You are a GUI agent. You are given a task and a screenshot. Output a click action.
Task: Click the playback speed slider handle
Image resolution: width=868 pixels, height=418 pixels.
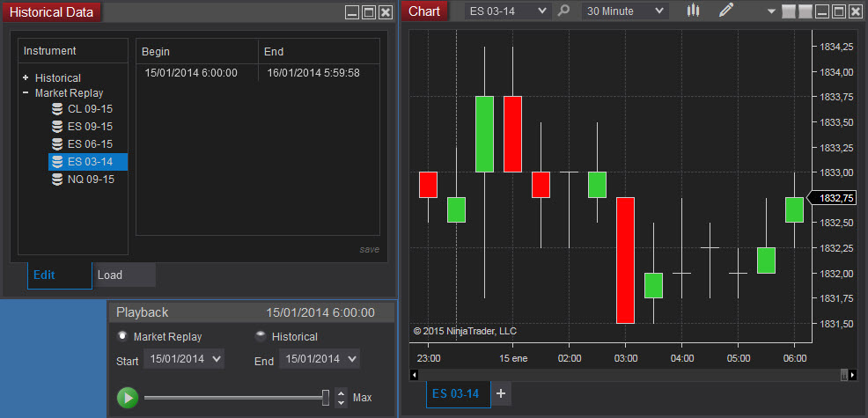[x=326, y=398]
